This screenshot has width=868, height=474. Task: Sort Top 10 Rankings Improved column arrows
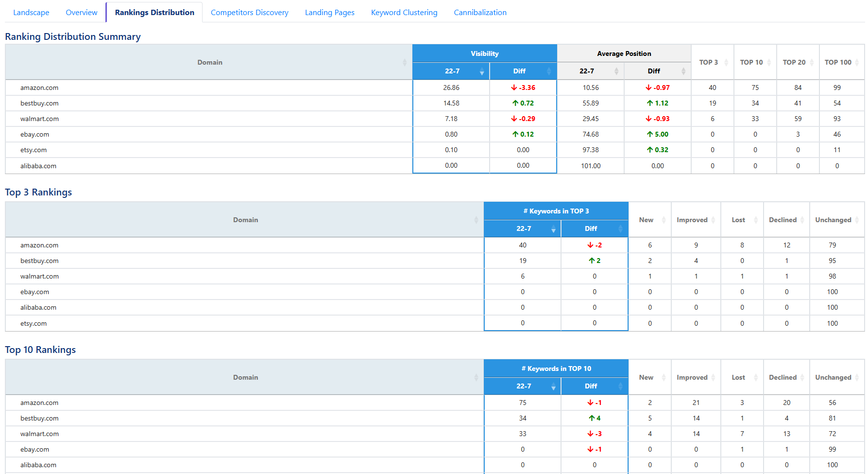[x=713, y=377]
